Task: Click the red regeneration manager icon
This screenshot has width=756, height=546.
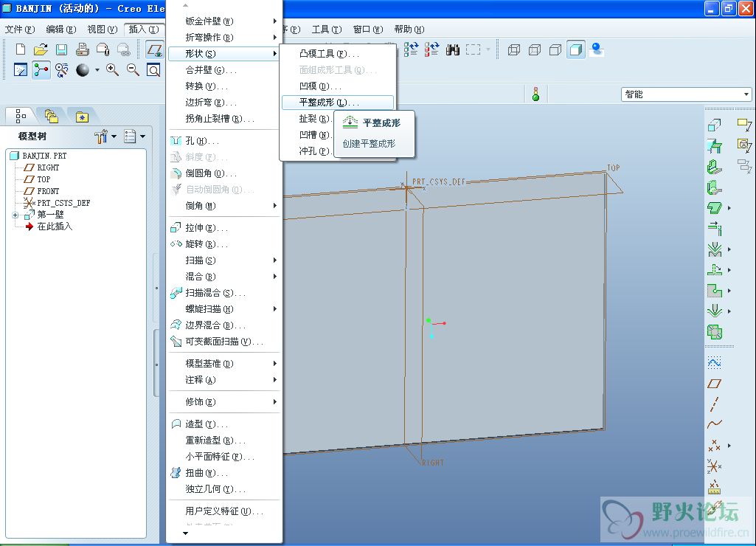Action: [431, 49]
